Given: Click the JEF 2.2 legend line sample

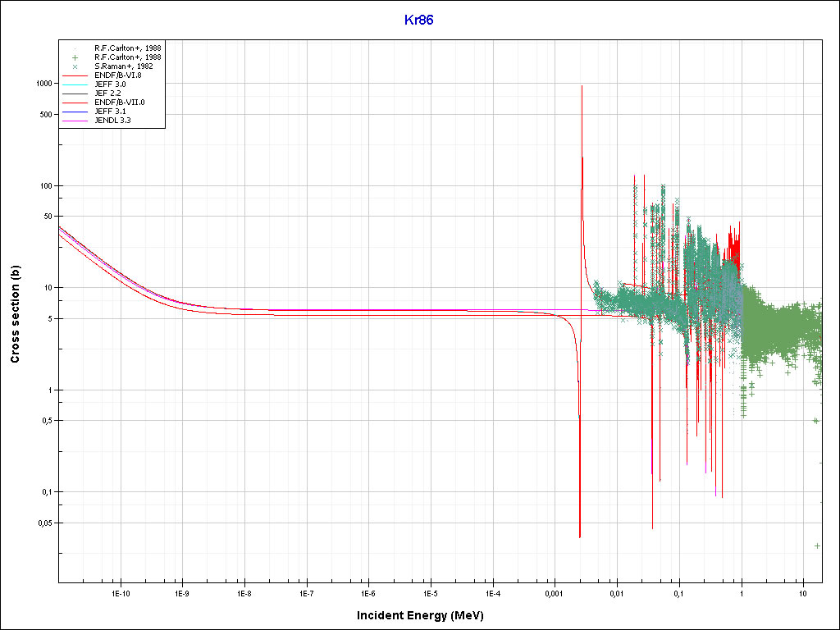Looking at the screenshot, I should [75, 94].
